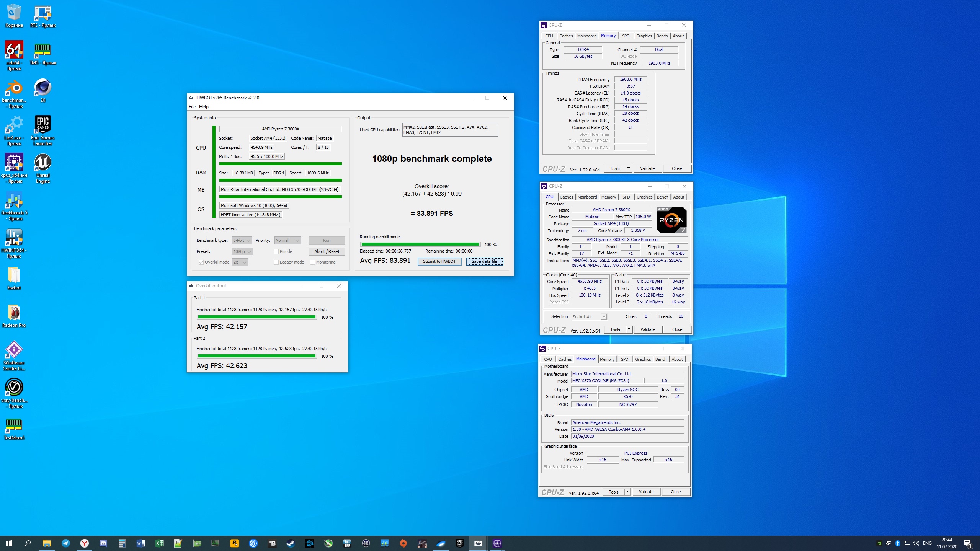980x551 pixels.
Task: Click Save data file button
Action: [x=484, y=261]
